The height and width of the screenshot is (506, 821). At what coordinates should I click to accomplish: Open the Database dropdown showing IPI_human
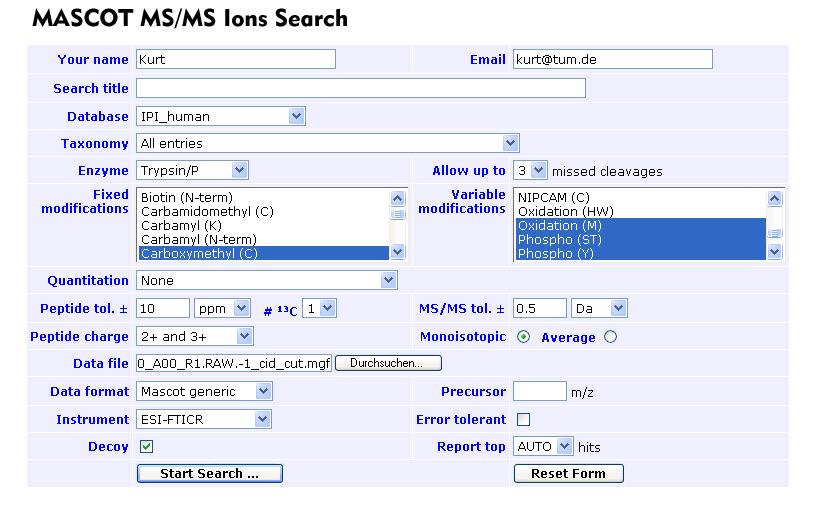[x=220, y=116]
